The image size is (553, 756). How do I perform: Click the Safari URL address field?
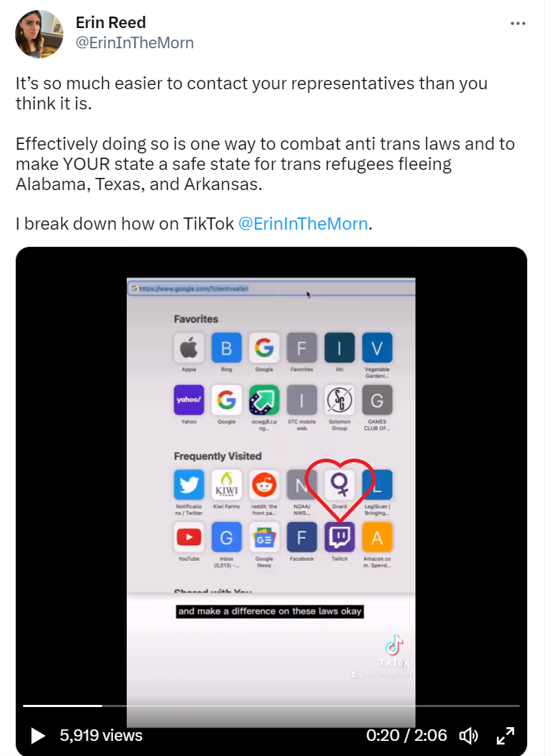tap(271, 288)
